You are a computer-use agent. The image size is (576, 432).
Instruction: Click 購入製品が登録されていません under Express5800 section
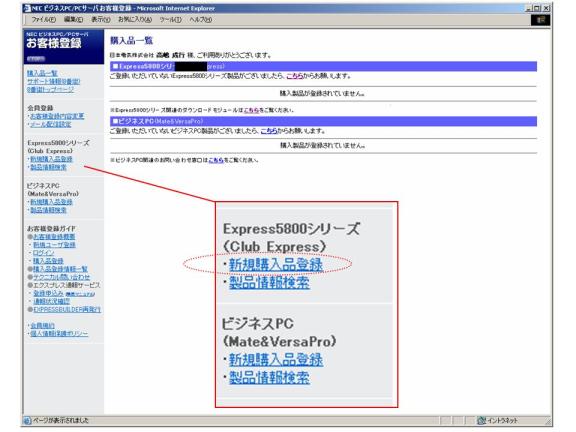coord(322,93)
